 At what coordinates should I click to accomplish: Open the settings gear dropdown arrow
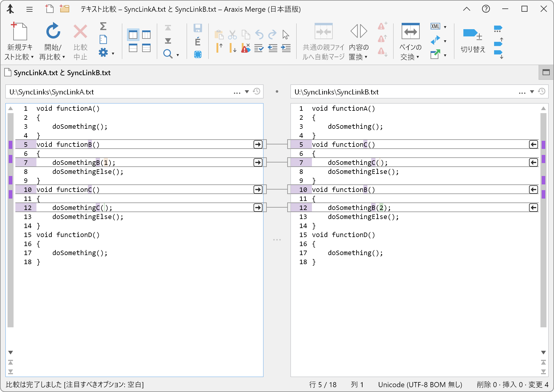(113, 54)
